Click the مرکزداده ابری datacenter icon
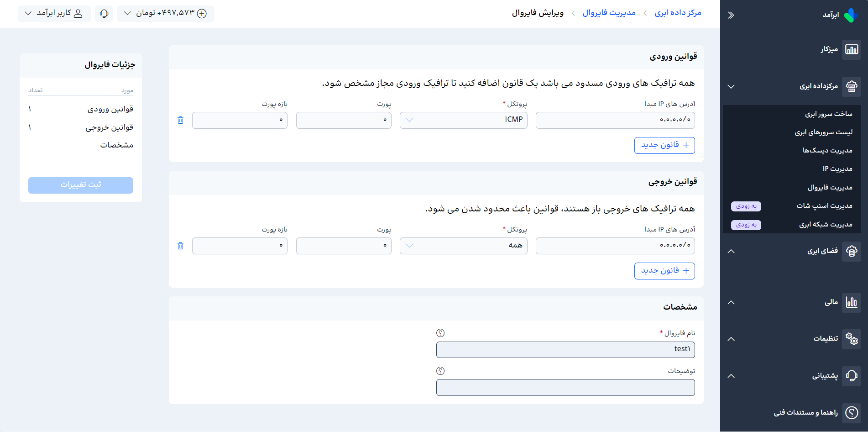Screen dimensions: 868x432 [852, 86]
